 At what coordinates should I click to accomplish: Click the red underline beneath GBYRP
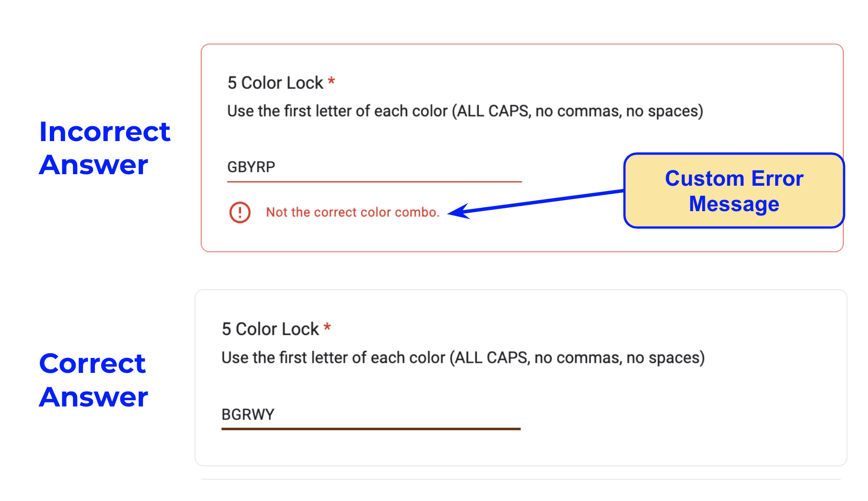[x=374, y=182]
